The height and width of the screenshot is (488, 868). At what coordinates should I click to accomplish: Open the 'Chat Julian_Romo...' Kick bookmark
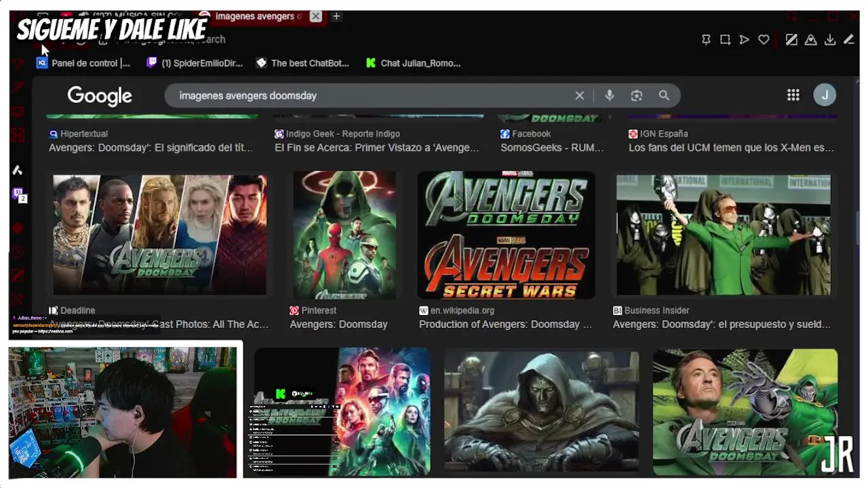413,63
